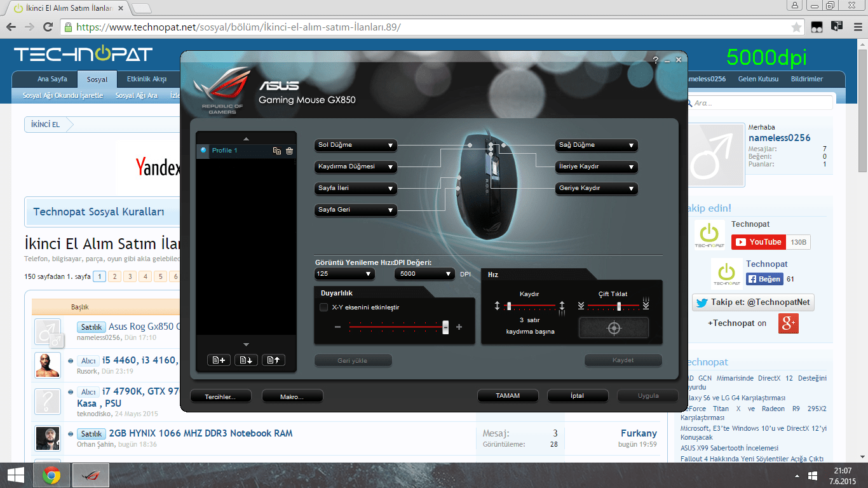The width and height of the screenshot is (868, 488).
Task: Open the Asus Rog Gx850 listing
Action: coord(145,327)
